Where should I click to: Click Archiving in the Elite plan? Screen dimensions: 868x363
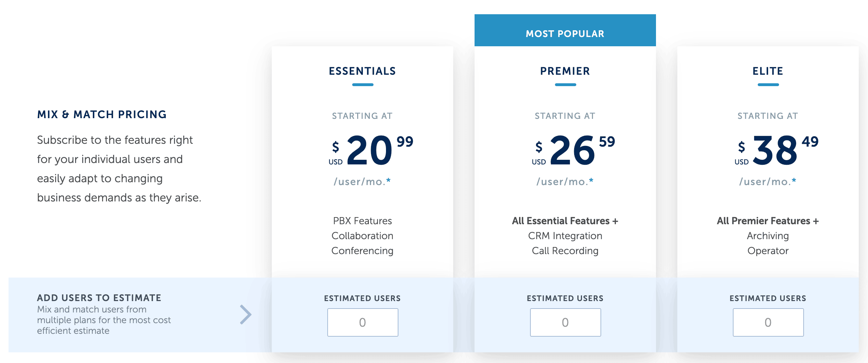(x=768, y=236)
